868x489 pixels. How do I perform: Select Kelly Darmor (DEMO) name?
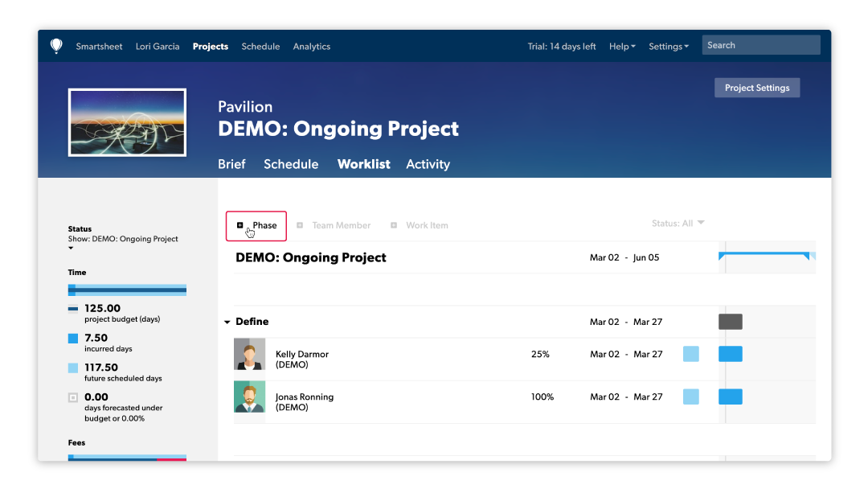[302, 359]
